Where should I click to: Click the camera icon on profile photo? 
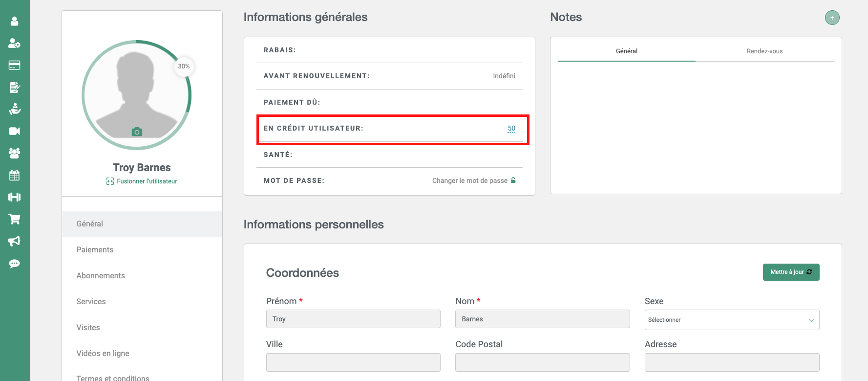coord(137,132)
